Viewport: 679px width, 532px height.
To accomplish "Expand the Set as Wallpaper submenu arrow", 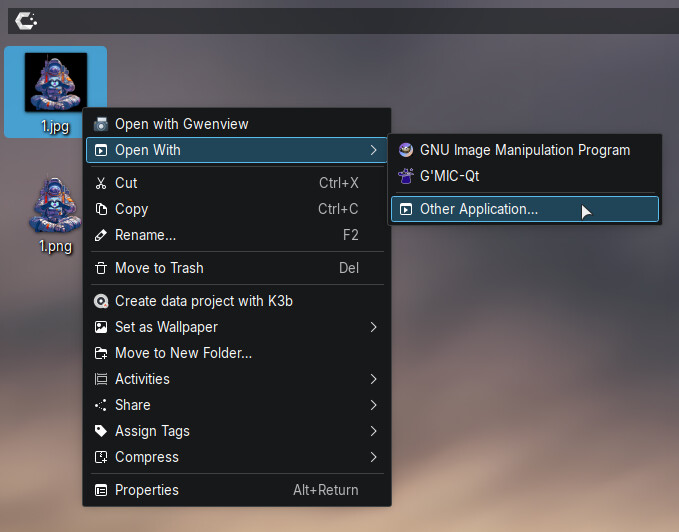I will click(373, 327).
